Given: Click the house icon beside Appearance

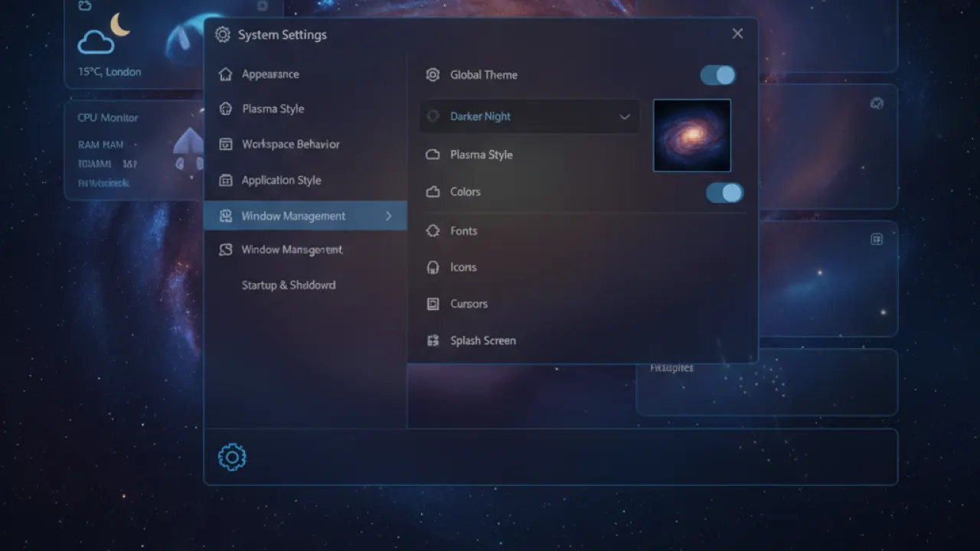Looking at the screenshot, I should pyautogui.click(x=225, y=74).
